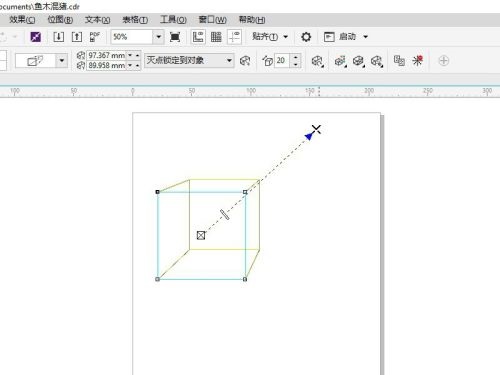Open the 灭点锁定到对象 vanishing point dropdown
Screen dimensions: 500x375
tap(189, 61)
